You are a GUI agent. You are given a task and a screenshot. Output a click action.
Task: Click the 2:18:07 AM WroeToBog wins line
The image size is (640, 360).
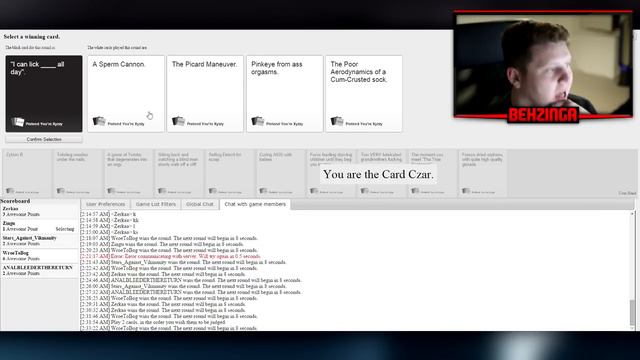[x=169, y=238]
